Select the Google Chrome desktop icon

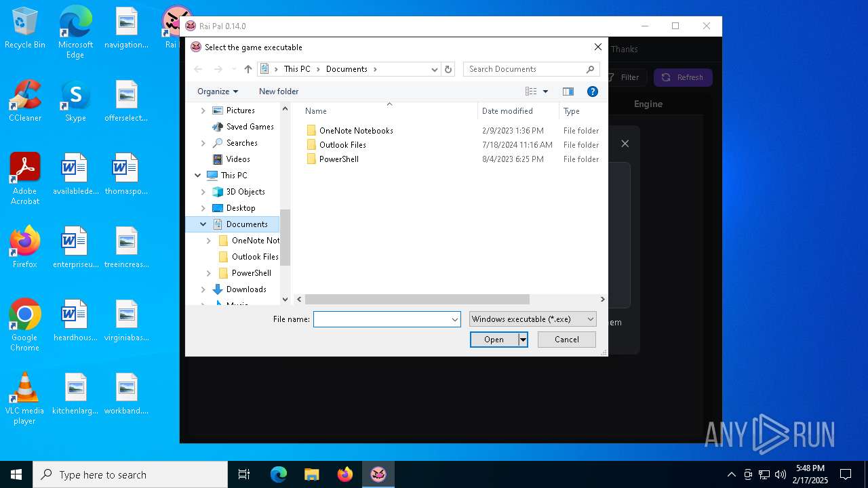pyautogui.click(x=25, y=325)
